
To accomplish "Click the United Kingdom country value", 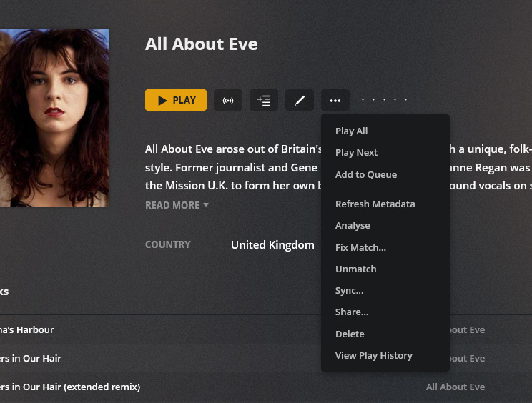I will 272,244.
